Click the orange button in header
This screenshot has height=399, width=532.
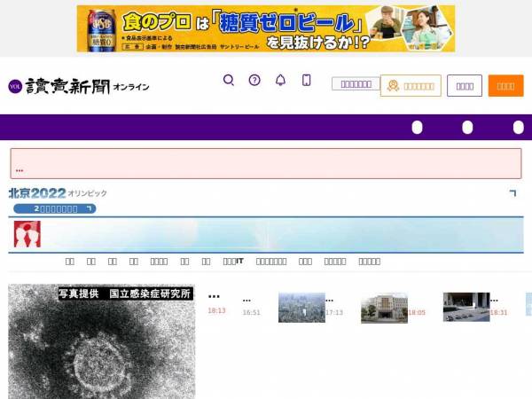[x=505, y=86]
